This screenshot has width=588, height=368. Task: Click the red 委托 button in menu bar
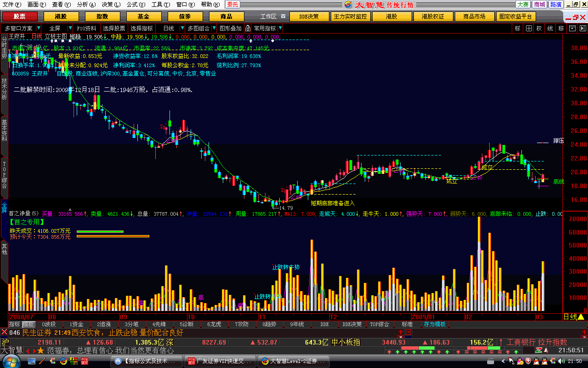[232, 4]
